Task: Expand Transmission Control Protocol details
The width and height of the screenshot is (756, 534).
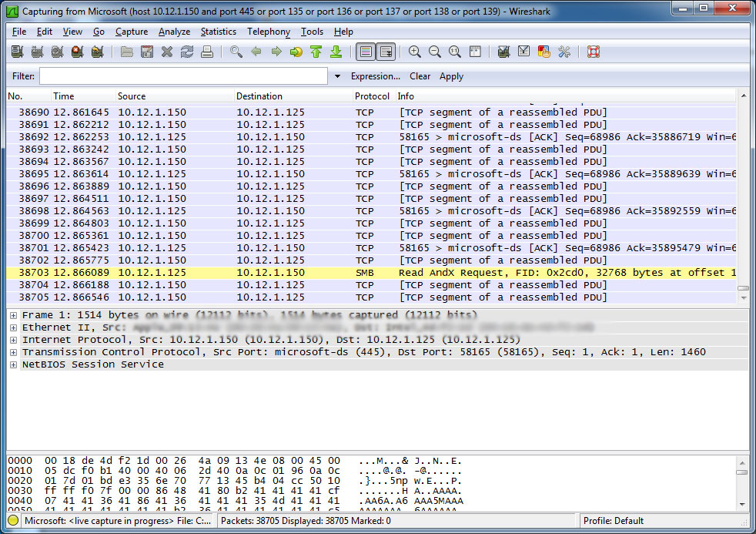Action: tap(14, 352)
